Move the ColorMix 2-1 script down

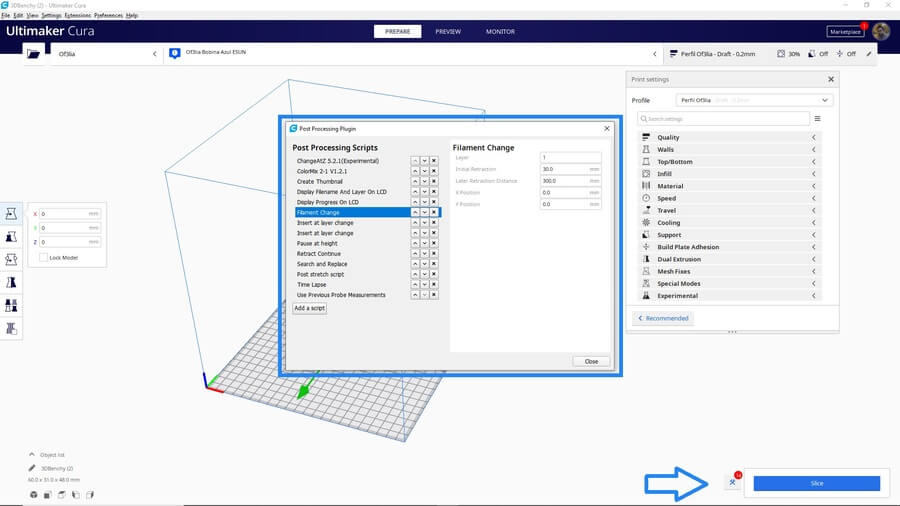tap(424, 171)
